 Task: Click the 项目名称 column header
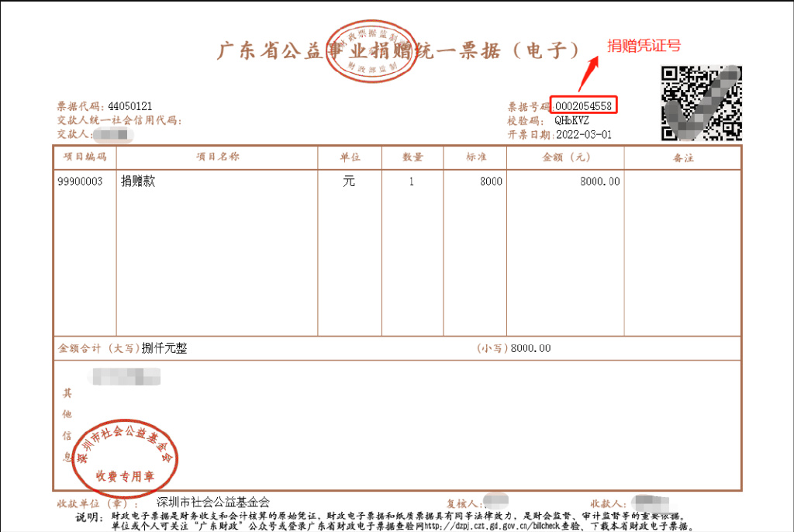217,157
